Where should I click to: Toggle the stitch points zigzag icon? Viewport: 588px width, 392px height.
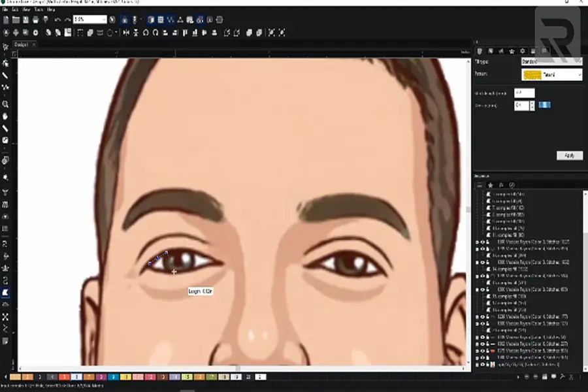tap(171, 20)
